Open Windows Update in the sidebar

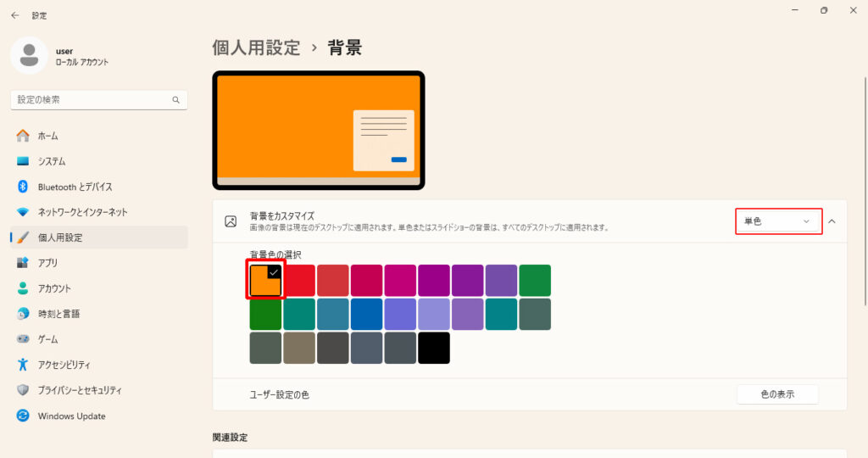(99, 416)
